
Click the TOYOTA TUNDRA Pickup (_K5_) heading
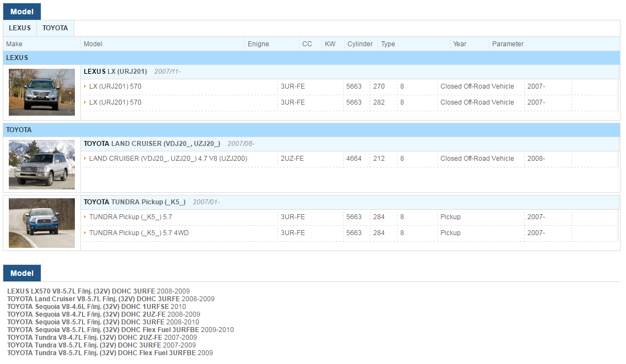click(x=134, y=202)
